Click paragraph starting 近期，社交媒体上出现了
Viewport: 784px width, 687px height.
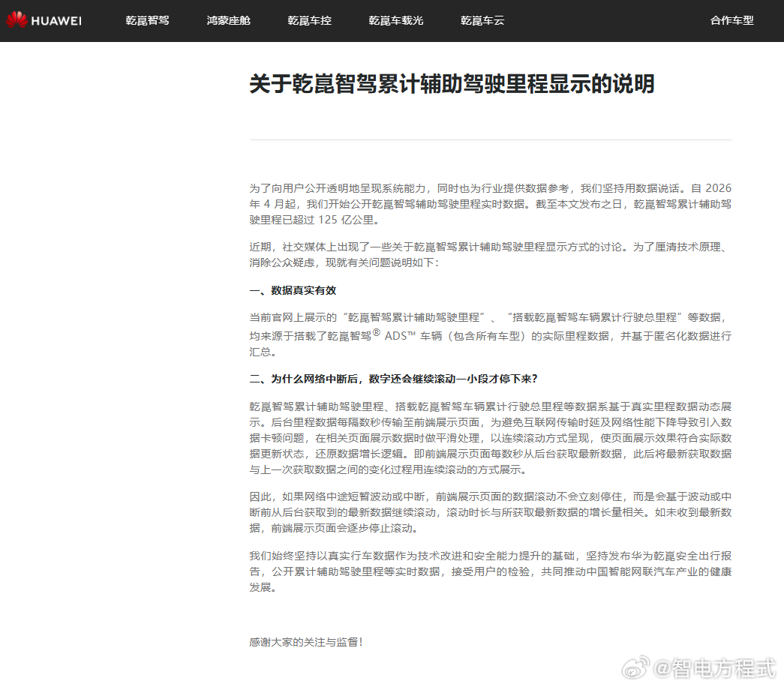491,254
